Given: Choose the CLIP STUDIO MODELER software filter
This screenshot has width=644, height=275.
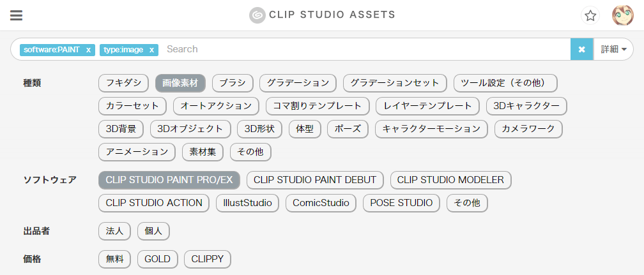Looking at the screenshot, I should tap(450, 180).
